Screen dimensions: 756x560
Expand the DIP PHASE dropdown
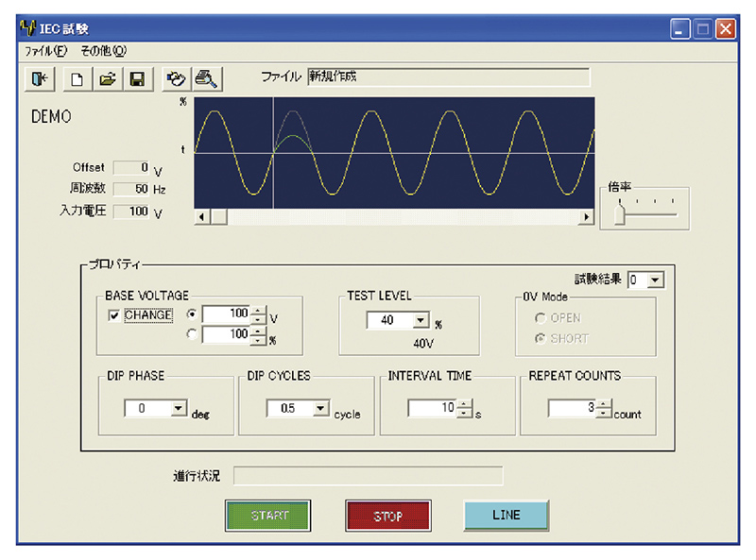pos(179,408)
